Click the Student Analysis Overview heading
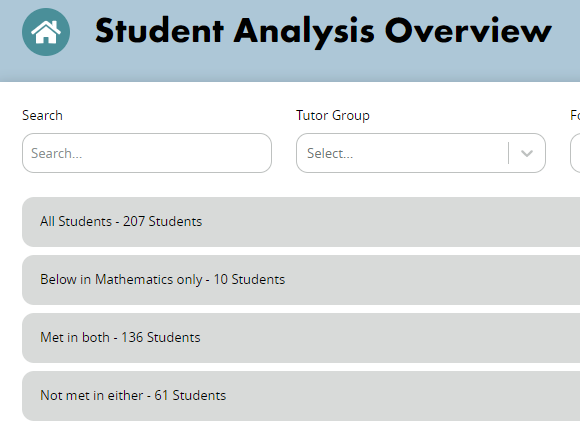This screenshot has height=439, width=580. 323,32
